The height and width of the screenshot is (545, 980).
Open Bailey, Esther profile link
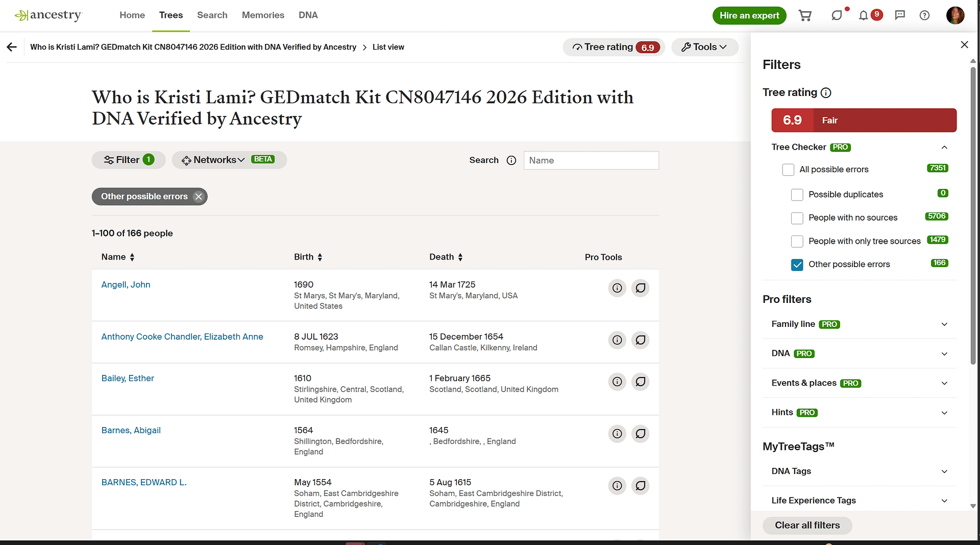pos(128,378)
